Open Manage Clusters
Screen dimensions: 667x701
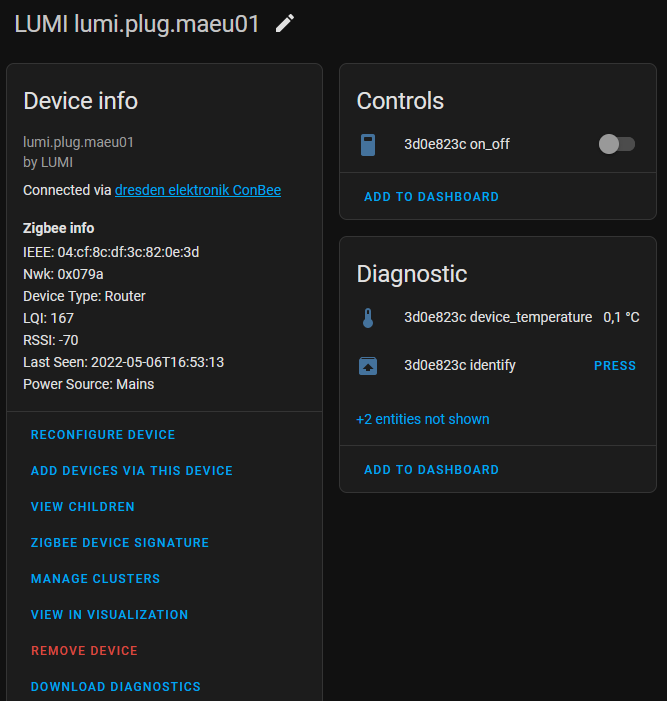coord(95,579)
